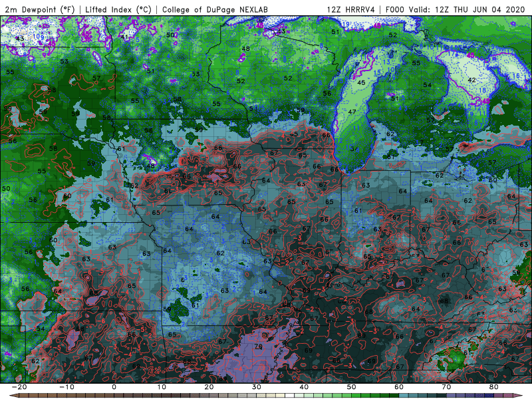Click the 30 label on the color scale
This screenshot has width=532, height=399.
pyautogui.click(x=257, y=387)
